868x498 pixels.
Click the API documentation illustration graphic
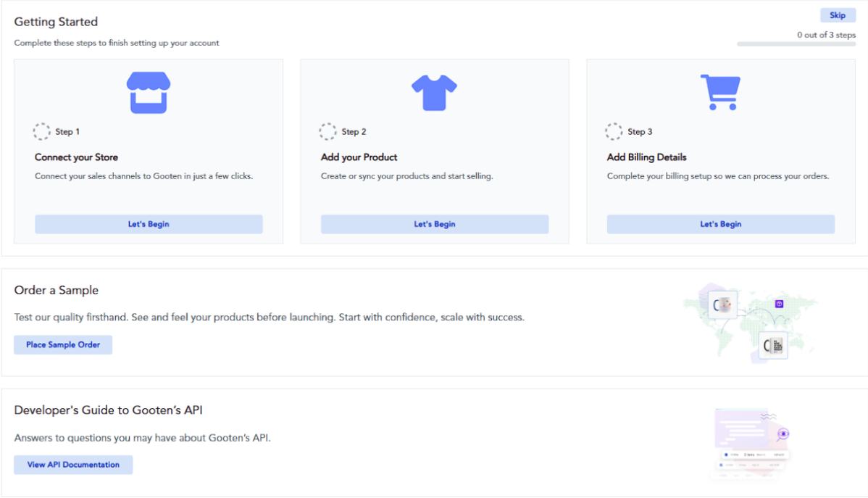click(x=751, y=442)
